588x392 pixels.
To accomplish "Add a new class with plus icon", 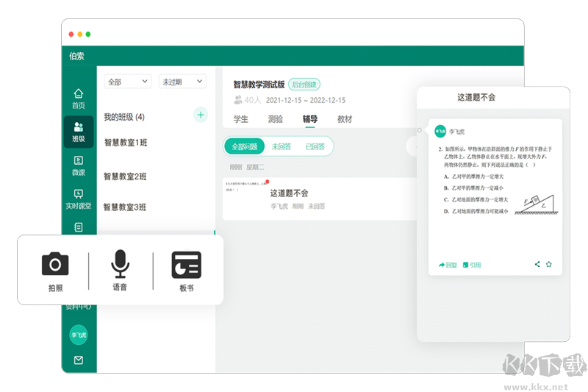I will [201, 115].
